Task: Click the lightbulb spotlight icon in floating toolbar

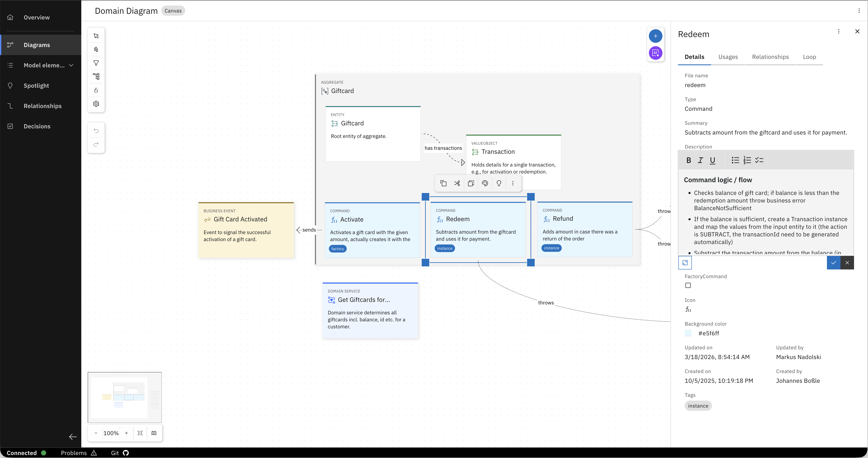Action: [x=499, y=183]
